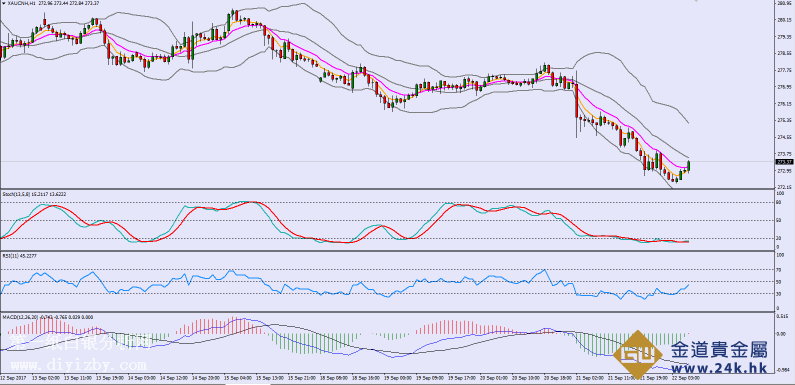Viewport: 795px width, 385px height.
Task: Click the 274.55 price axis label
Action: [784, 137]
